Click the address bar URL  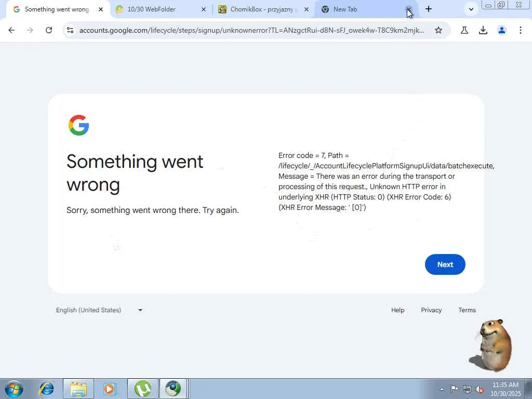click(x=251, y=30)
